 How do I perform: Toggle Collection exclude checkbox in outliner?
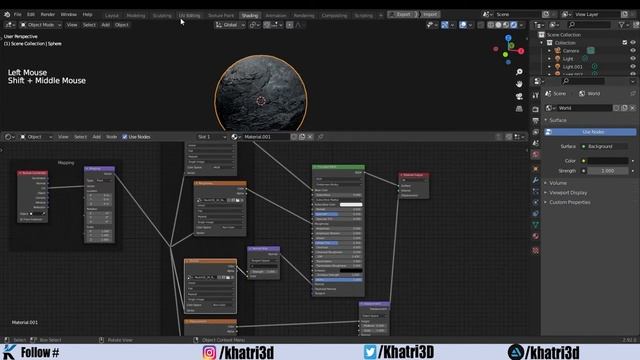click(x=624, y=42)
